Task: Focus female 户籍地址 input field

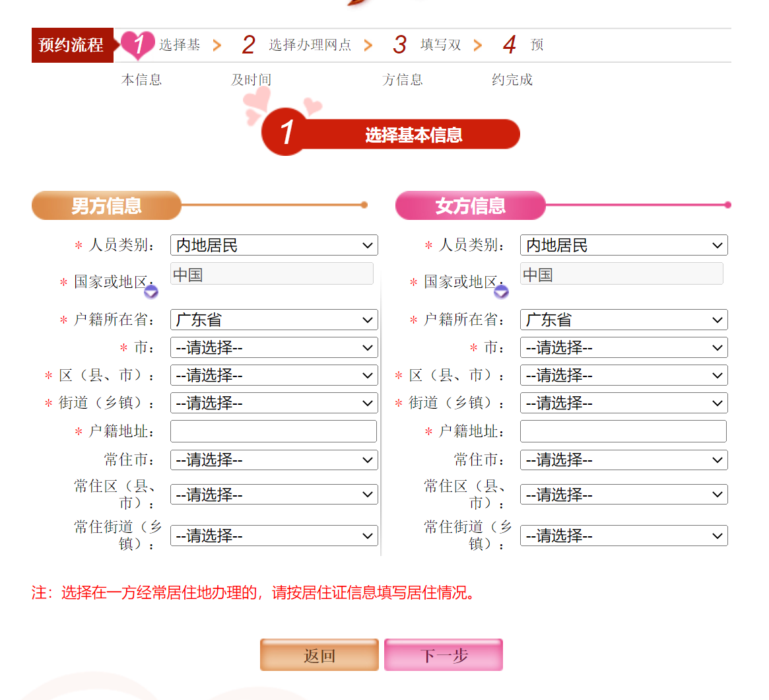Action: click(623, 431)
